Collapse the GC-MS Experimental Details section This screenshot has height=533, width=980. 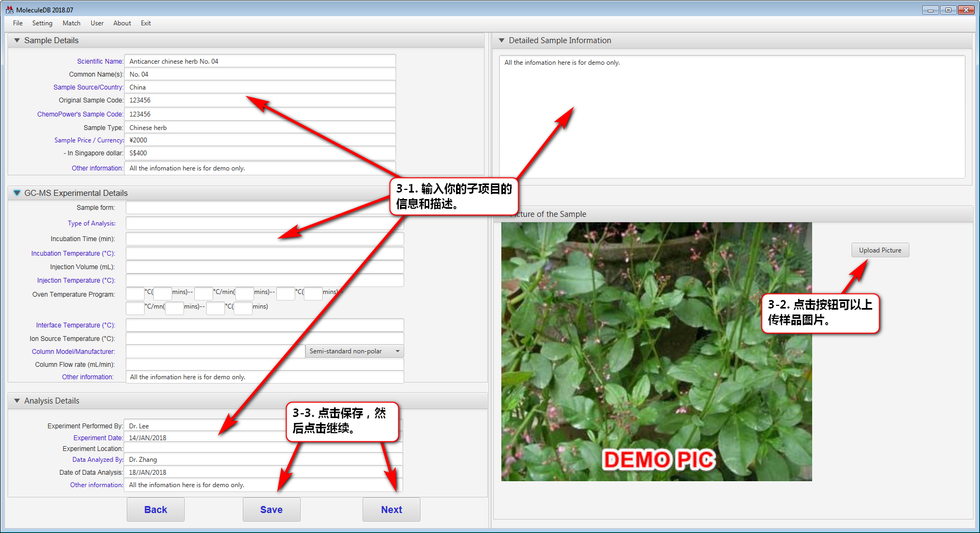coord(17,193)
